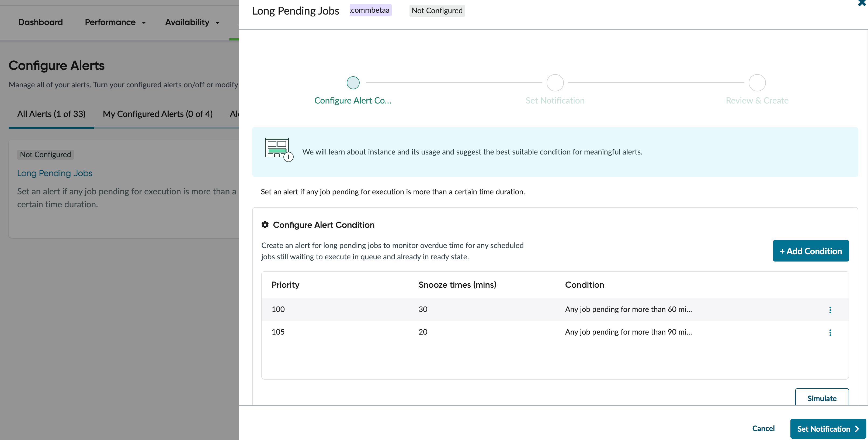Expand the Performance dropdown menu
The image size is (868, 440).
click(x=115, y=22)
